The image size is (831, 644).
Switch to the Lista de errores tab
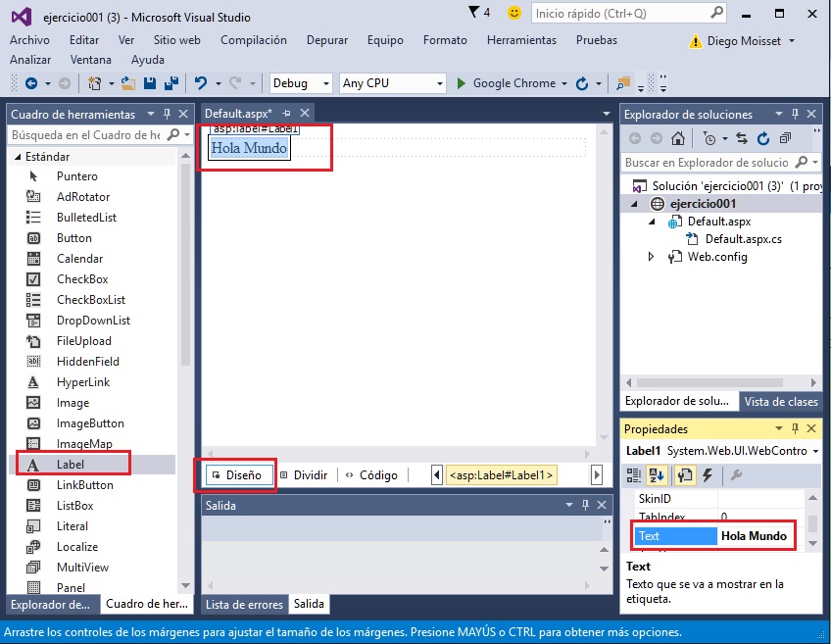[244, 604]
